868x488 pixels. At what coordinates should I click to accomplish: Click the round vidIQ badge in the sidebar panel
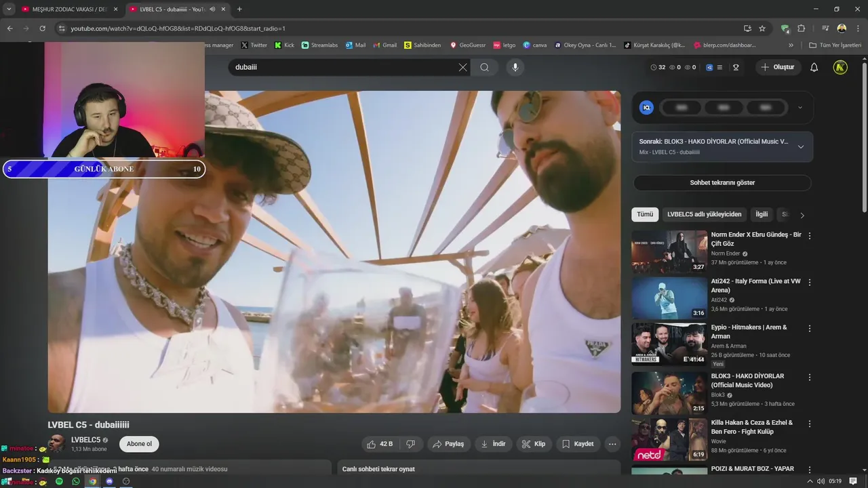[x=647, y=107]
